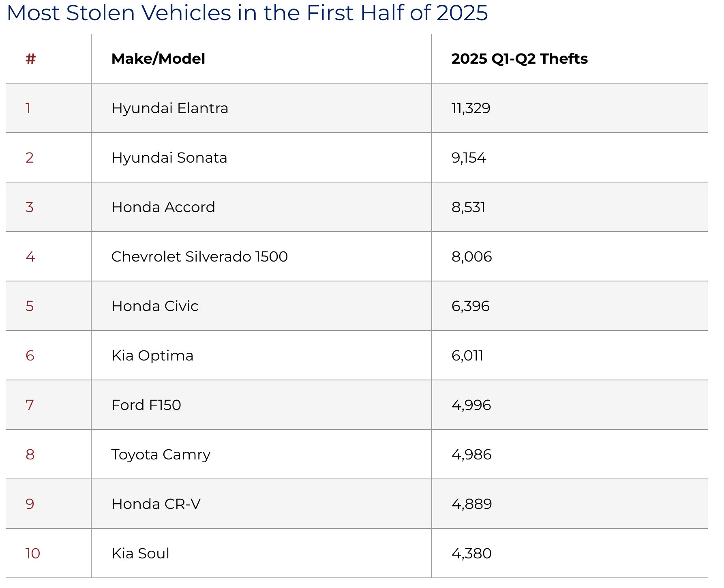
Task: Click the Kia Soul model name
Action: tap(140, 554)
